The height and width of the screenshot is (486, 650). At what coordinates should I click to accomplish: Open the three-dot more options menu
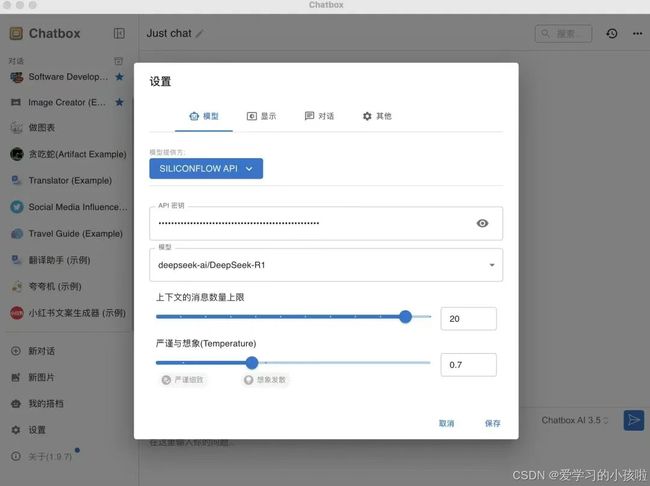point(638,34)
